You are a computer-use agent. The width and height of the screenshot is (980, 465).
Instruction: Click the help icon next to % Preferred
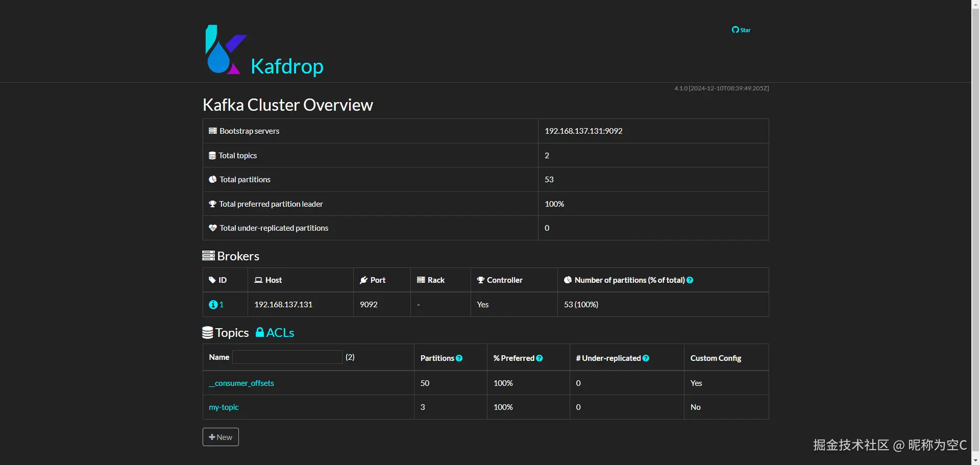pos(540,358)
